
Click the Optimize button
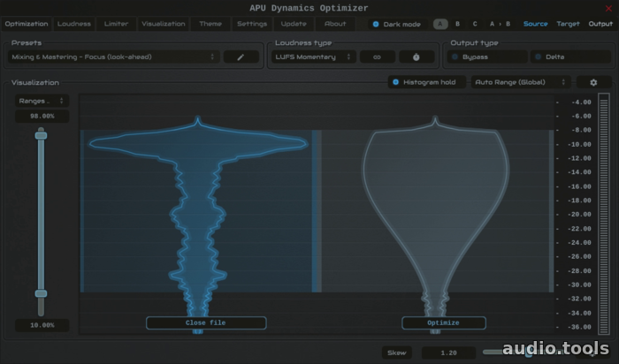pyautogui.click(x=444, y=323)
